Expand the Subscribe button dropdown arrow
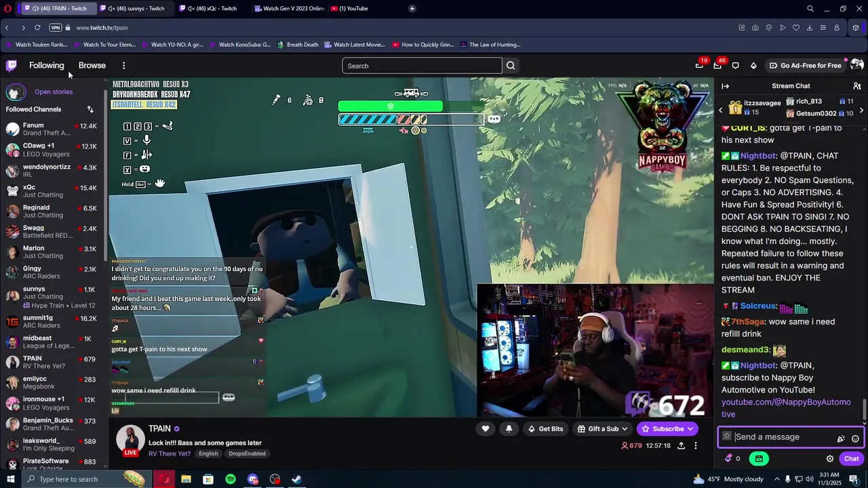Viewport: 868px width, 488px height. tap(690, 428)
